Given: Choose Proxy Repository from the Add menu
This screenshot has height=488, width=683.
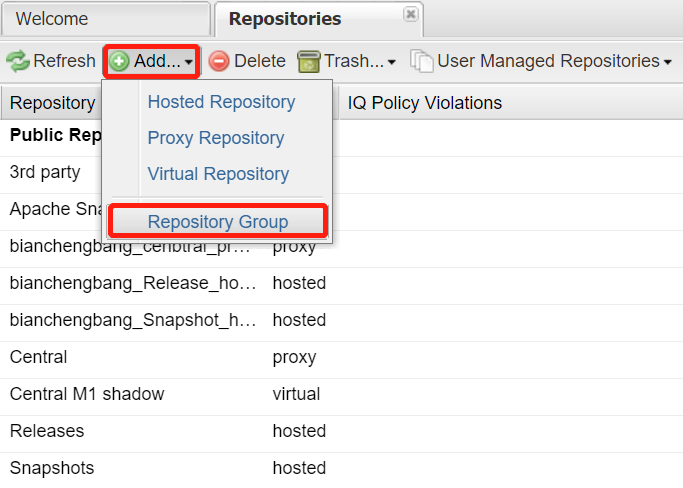Looking at the screenshot, I should [x=216, y=138].
